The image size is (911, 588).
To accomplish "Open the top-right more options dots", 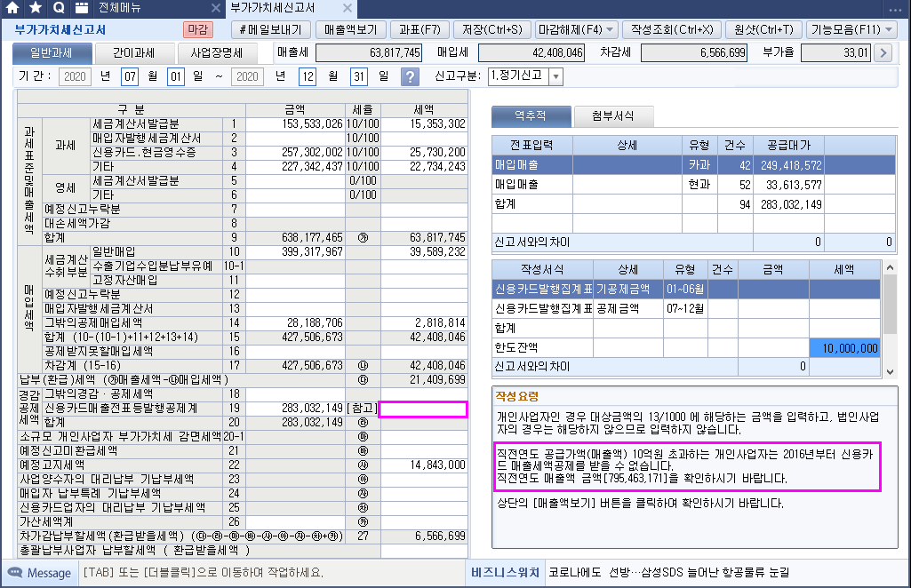I will [x=895, y=9].
